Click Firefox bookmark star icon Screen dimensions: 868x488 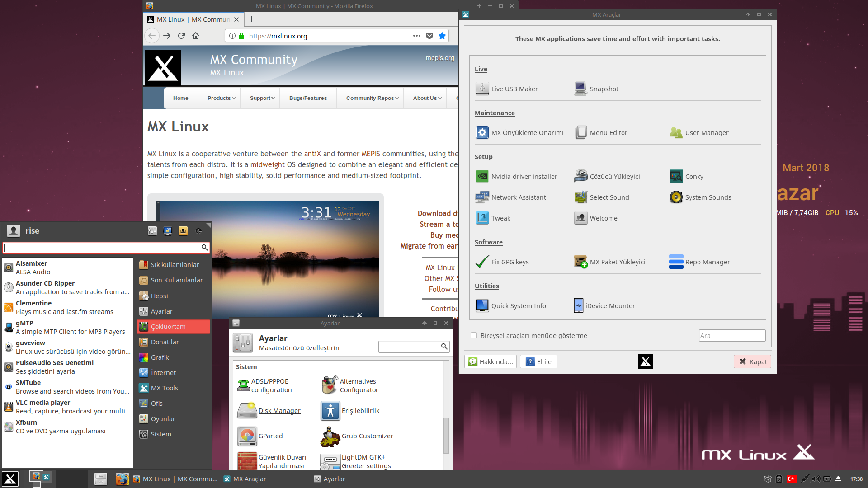[x=442, y=36]
